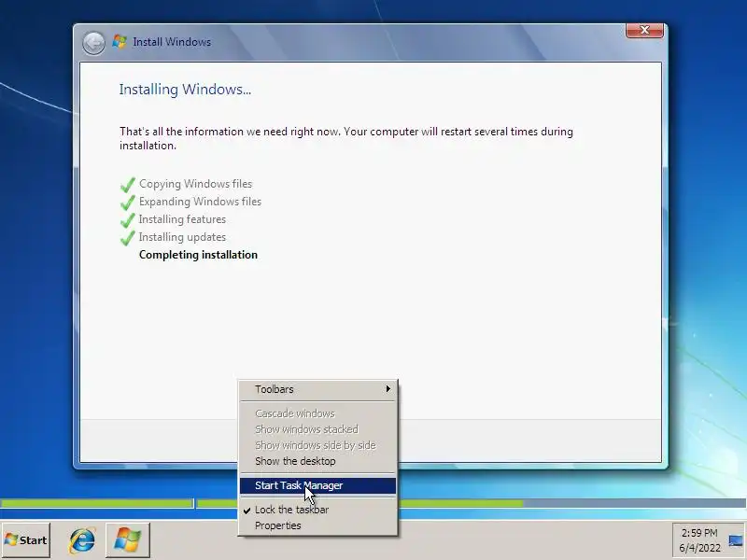Click the Completing installation text
Image resolution: width=747 pixels, height=560 pixels.
tap(198, 255)
